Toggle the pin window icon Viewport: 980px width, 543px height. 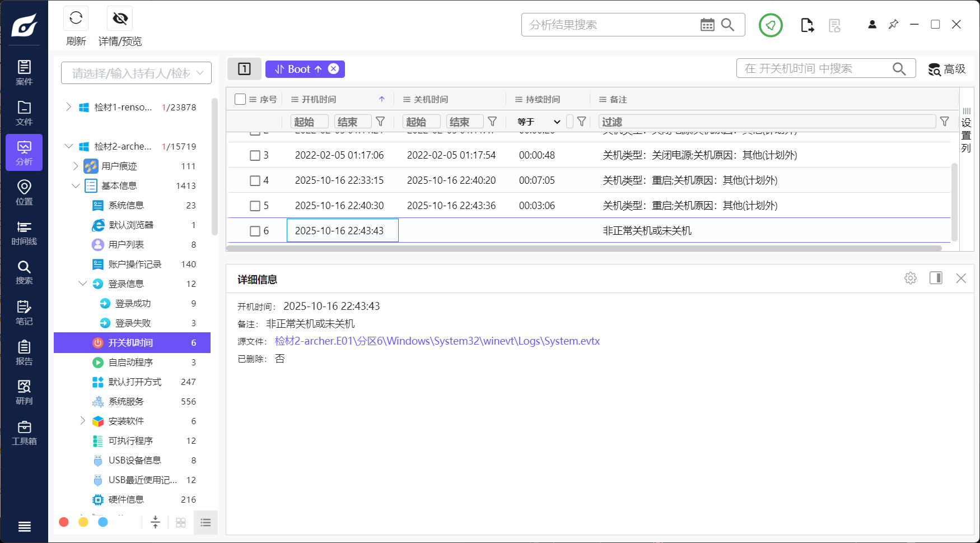pos(893,25)
